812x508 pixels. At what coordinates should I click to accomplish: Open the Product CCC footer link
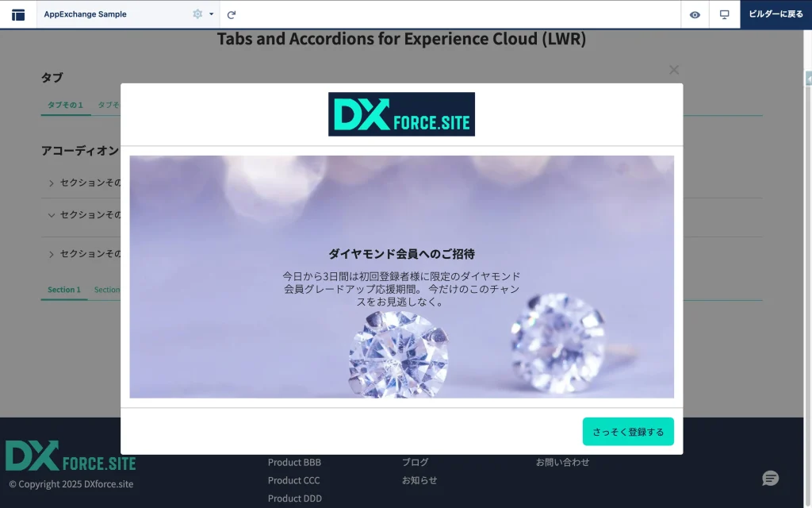(293, 480)
